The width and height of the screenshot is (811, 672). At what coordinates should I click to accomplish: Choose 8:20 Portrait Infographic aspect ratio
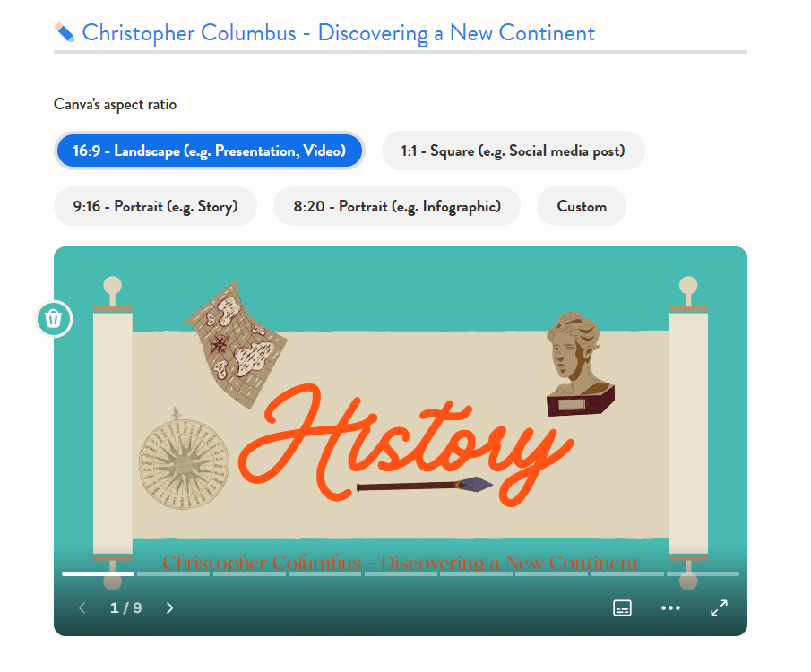(x=396, y=206)
